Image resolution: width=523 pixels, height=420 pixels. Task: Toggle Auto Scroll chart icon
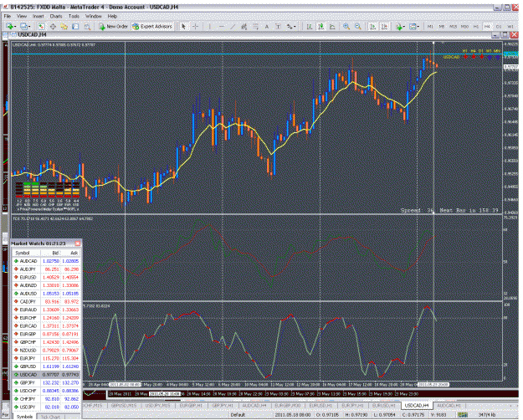(x=373, y=26)
